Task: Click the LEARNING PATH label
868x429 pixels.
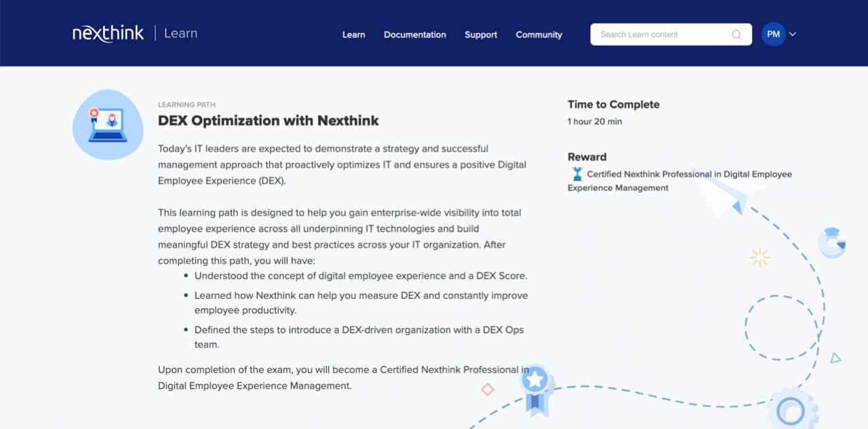Action: pyautogui.click(x=186, y=104)
